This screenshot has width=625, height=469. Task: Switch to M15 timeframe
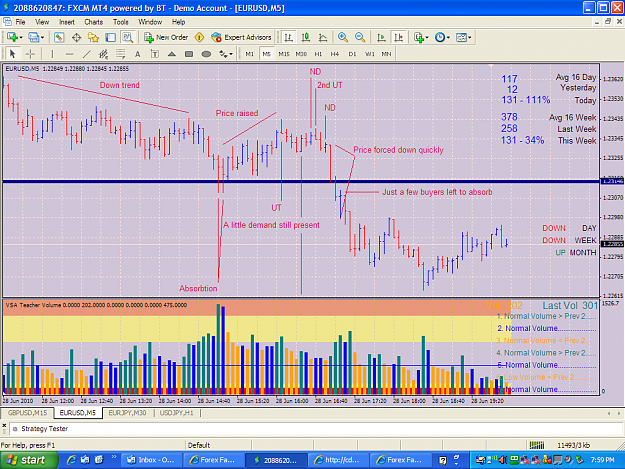click(284, 54)
